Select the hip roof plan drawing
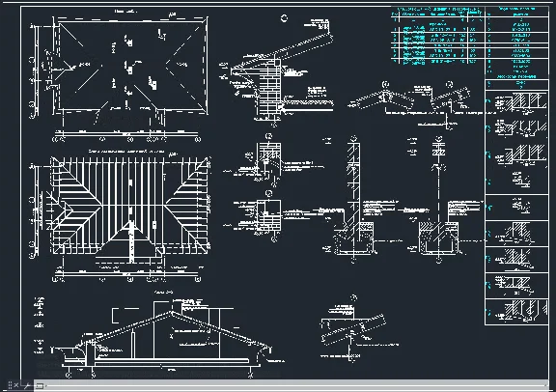The image size is (556, 392). (x=121, y=76)
